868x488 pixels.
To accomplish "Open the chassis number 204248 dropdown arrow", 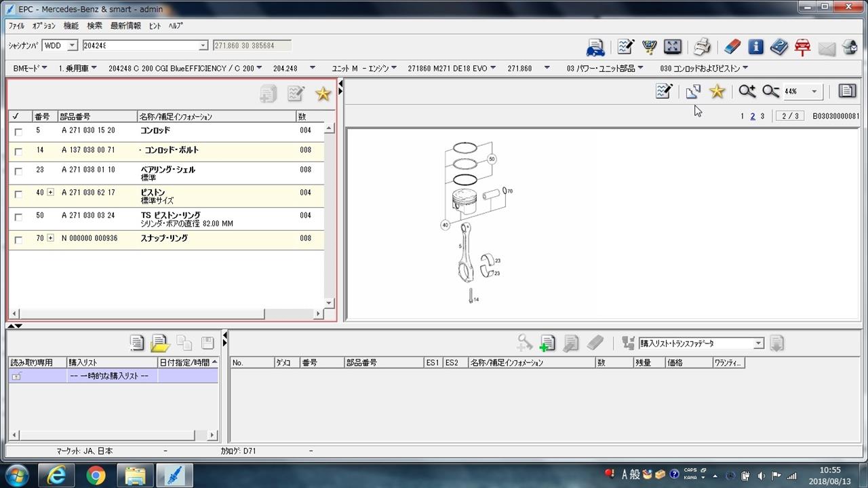I will click(x=203, y=45).
